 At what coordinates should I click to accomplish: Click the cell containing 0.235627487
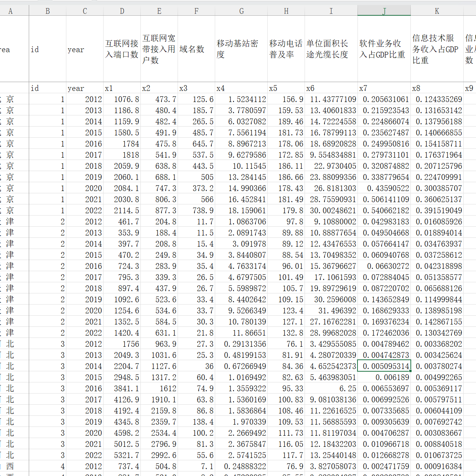pyautogui.click(x=384, y=132)
